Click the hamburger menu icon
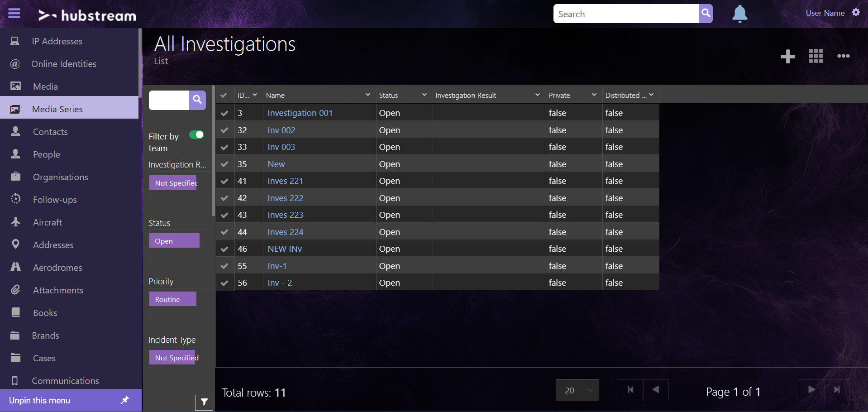This screenshot has height=412, width=868. [x=14, y=14]
